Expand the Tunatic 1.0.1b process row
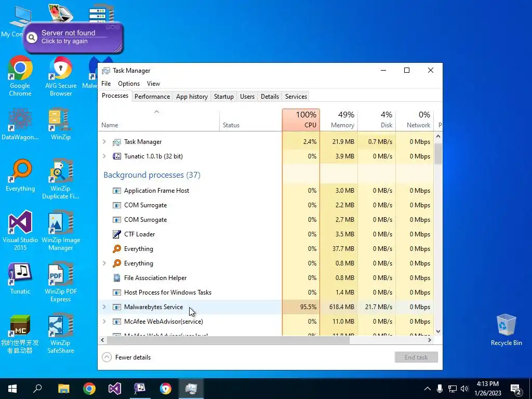The width and height of the screenshot is (532, 399). point(104,156)
